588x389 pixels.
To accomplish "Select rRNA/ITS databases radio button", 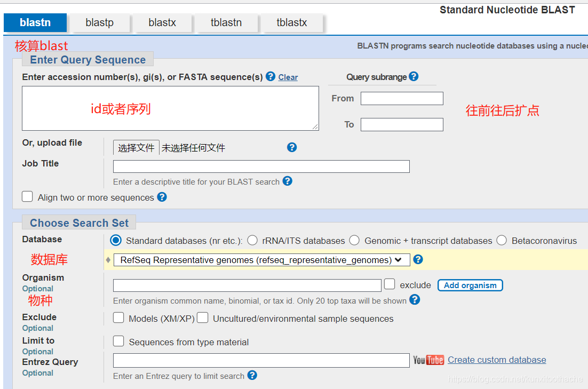I will (252, 241).
